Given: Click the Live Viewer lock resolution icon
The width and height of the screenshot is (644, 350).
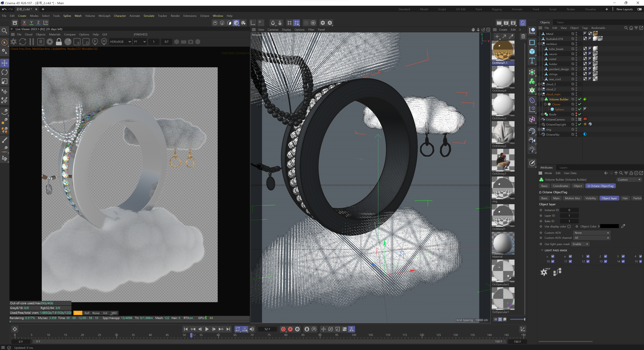Looking at the screenshot, I should coord(59,42).
